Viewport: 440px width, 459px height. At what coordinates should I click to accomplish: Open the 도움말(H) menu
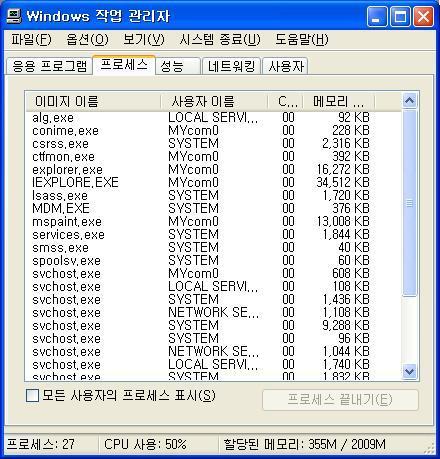point(301,39)
